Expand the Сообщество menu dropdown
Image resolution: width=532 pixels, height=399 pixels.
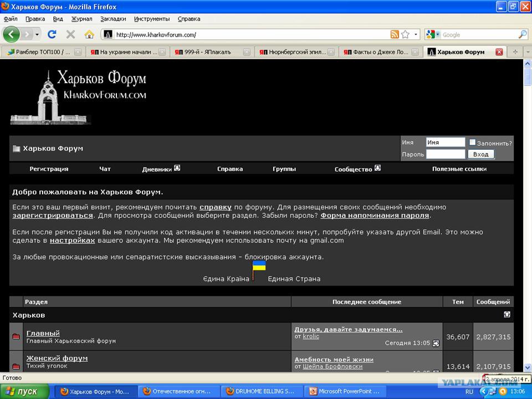(x=377, y=168)
